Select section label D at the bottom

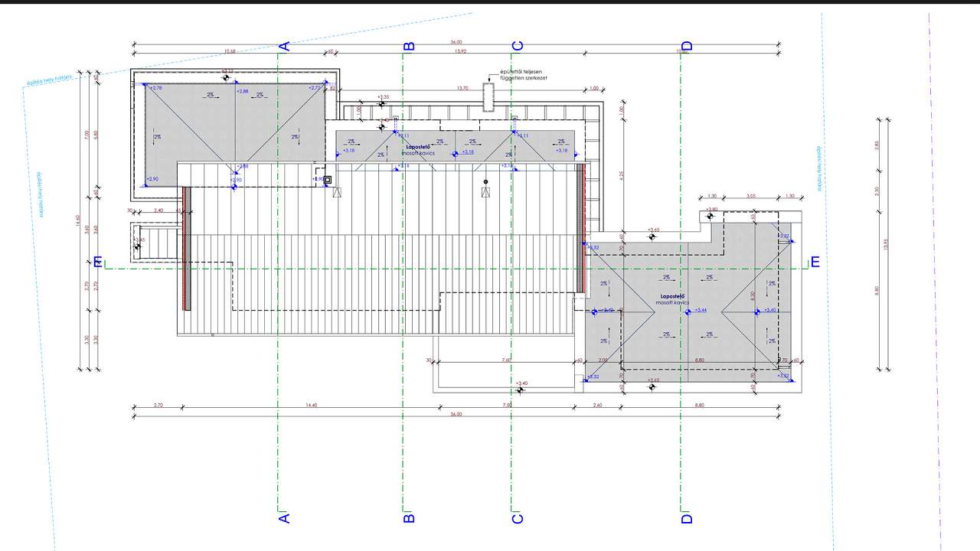686,518
